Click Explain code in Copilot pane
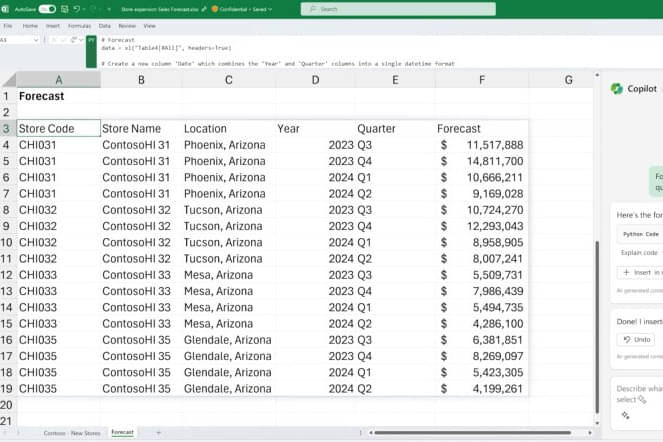The height and width of the screenshot is (442, 663). (639, 253)
